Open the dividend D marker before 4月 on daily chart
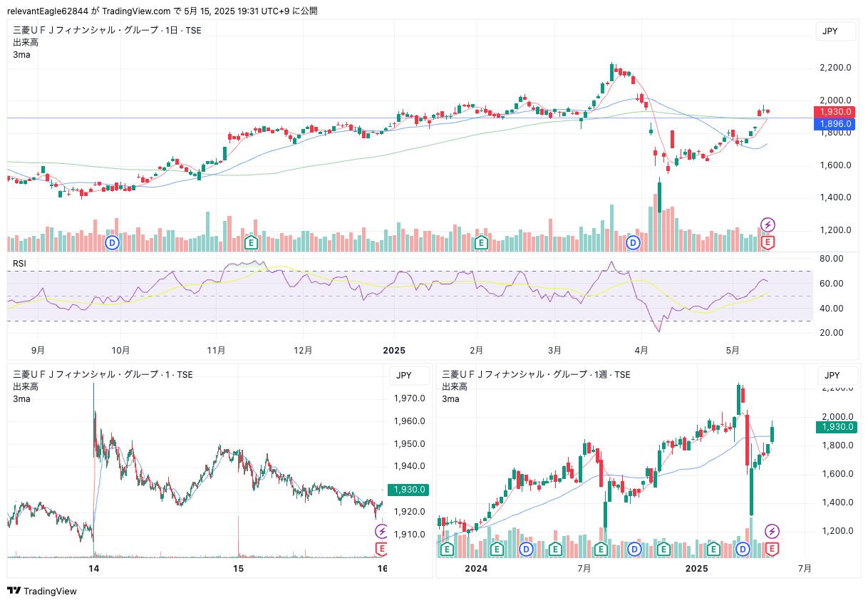868x603 pixels. 633,243
